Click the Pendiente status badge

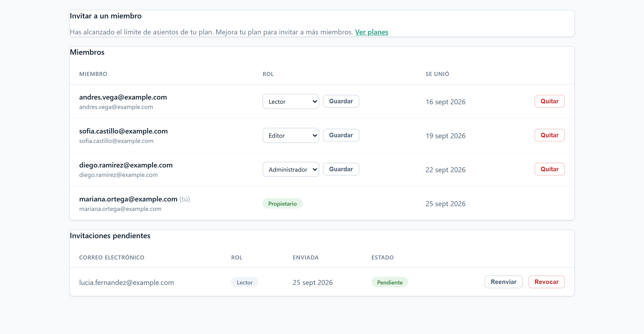(390, 282)
